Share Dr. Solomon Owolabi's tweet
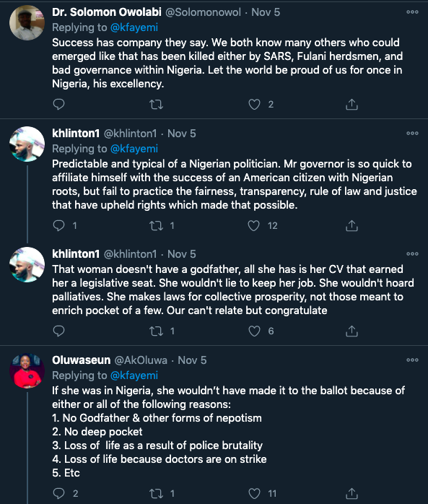Screen dimensions: 428x504 (x=351, y=105)
